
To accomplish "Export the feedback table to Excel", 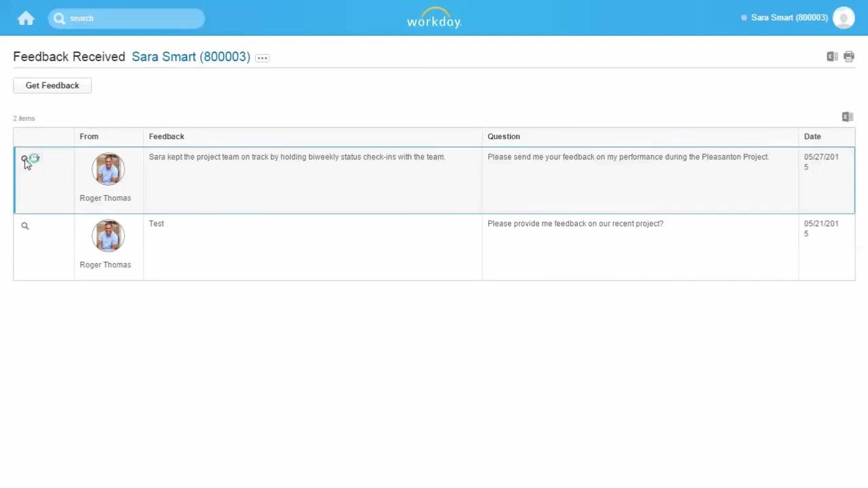I will (848, 117).
